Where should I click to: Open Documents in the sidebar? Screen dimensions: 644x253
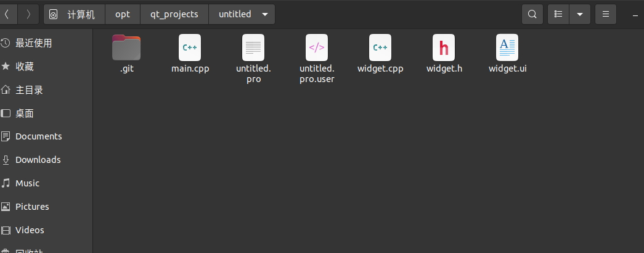pyautogui.click(x=46, y=136)
